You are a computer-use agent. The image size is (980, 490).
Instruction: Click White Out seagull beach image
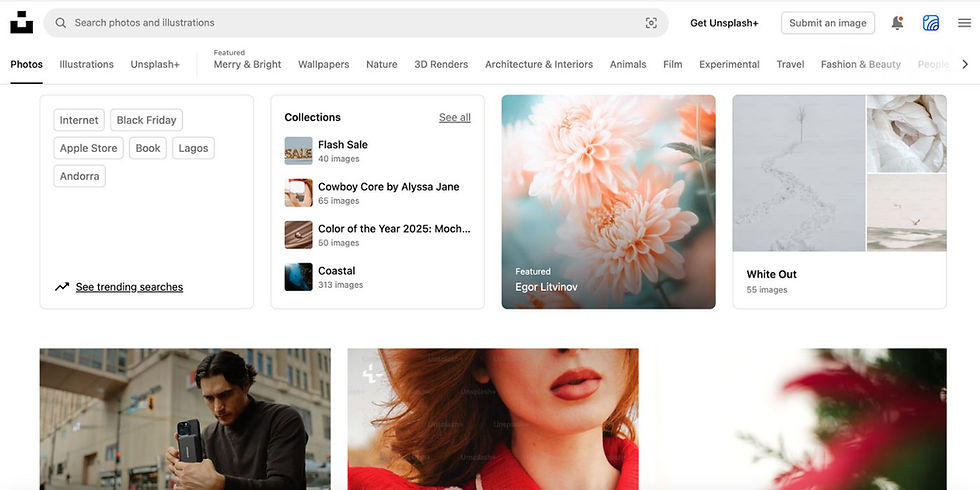pos(906,213)
